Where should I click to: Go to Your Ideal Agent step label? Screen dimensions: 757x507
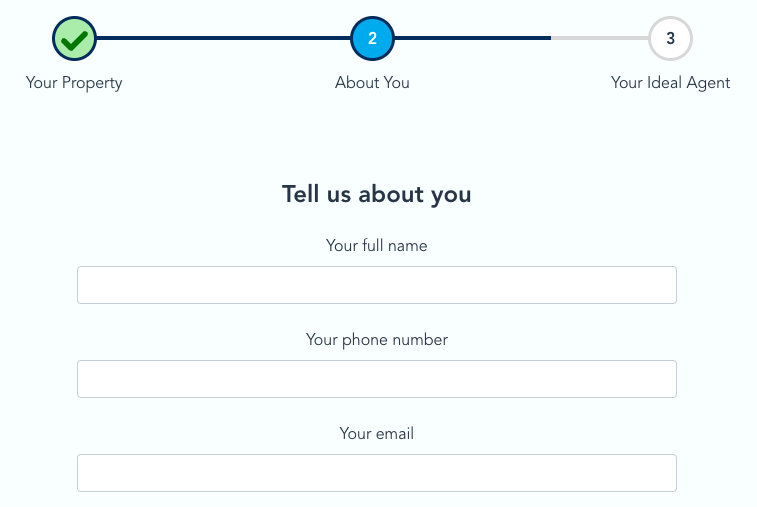pyautogui.click(x=670, y=83)
